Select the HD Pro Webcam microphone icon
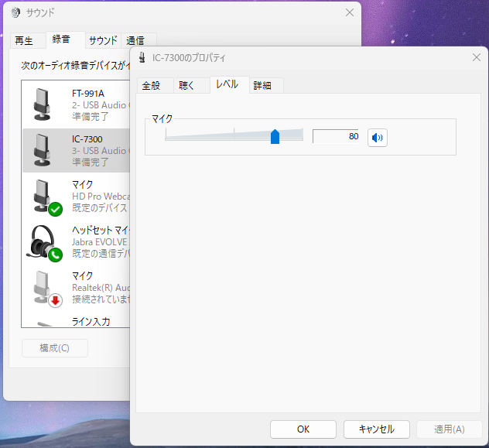Image resolution: width=489 pixels, height=448 pixels. [46, 197]
